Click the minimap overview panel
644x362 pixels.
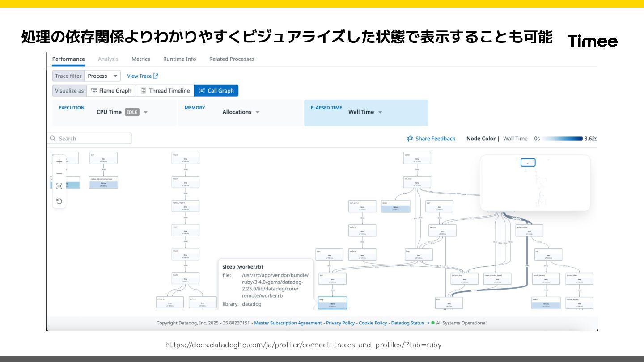[x=535, y=183]
